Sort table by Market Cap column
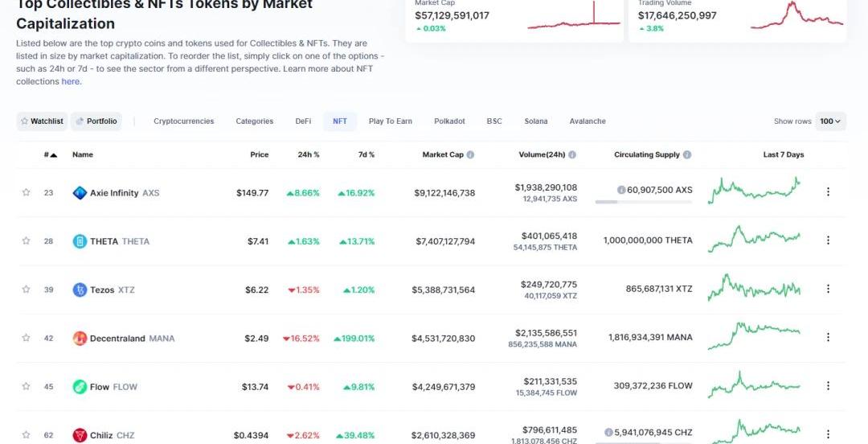 pyautogui.click(x=443, y=154)
